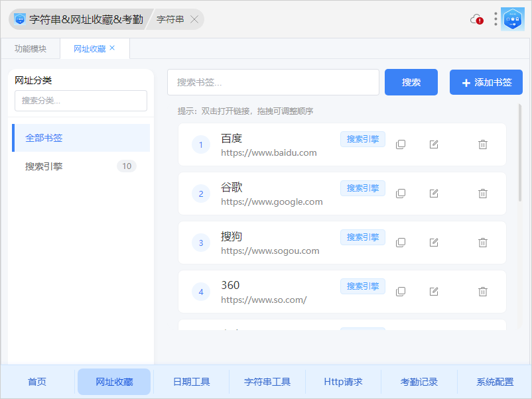Viewport: 532px width, 399px height.
Task: Click the https://www.baidu.com URL text
Action: coord(269,153)
